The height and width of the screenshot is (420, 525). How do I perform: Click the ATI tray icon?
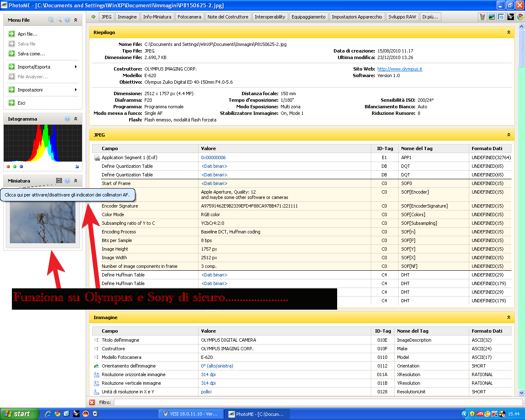point(479,414)
